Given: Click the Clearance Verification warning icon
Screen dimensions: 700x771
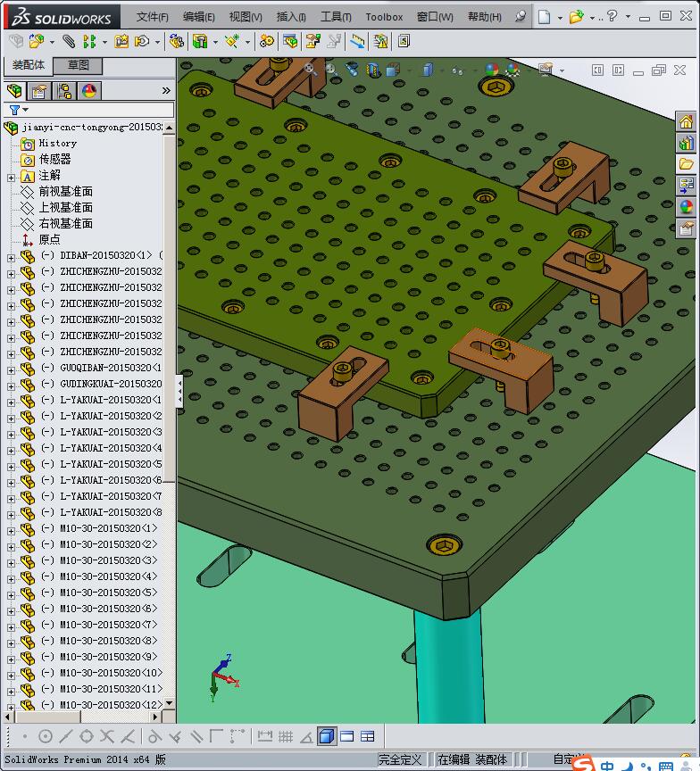Looking at the screenshot, I should [380, 41].
